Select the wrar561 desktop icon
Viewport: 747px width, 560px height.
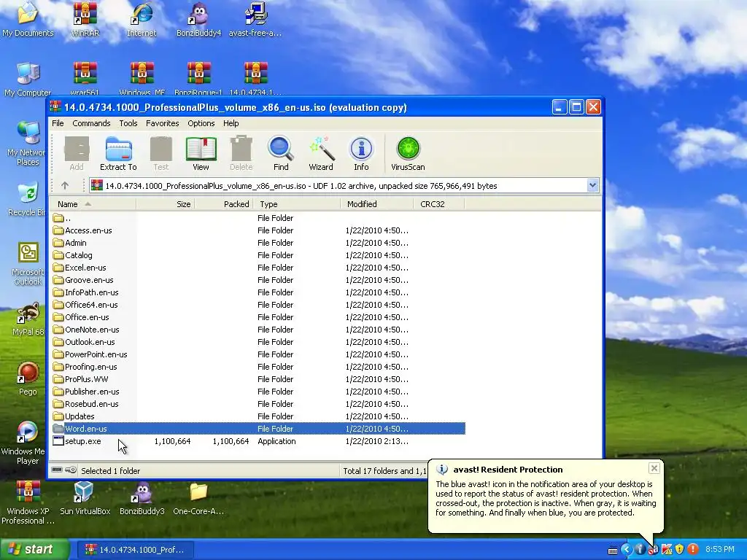(85, 79)
